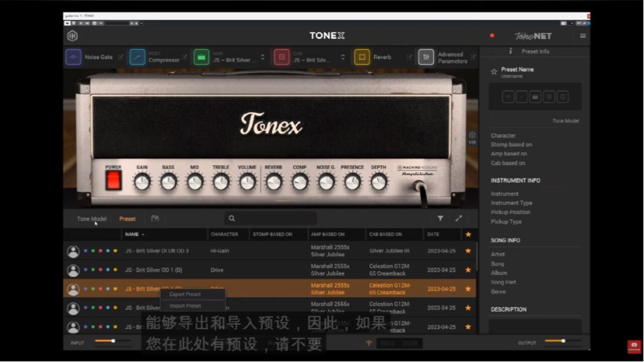Favorite the Preset Name star
Screen dimensions: 644x362
tap(494, 72)
